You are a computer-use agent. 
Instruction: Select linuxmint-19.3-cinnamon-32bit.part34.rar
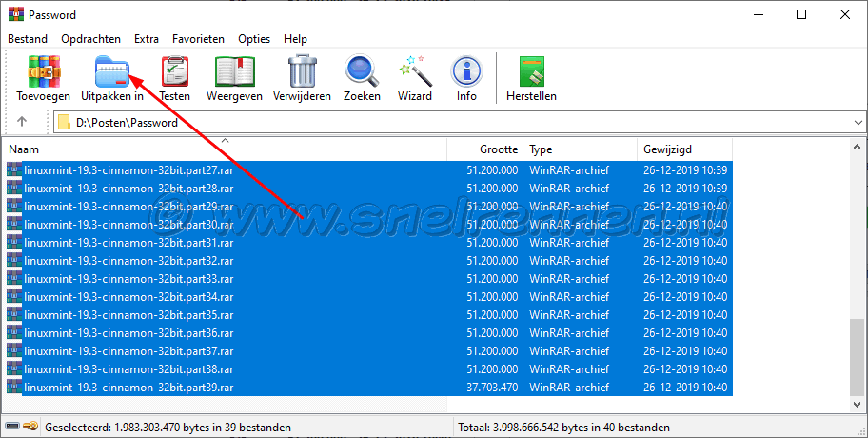tap(128, 297)
